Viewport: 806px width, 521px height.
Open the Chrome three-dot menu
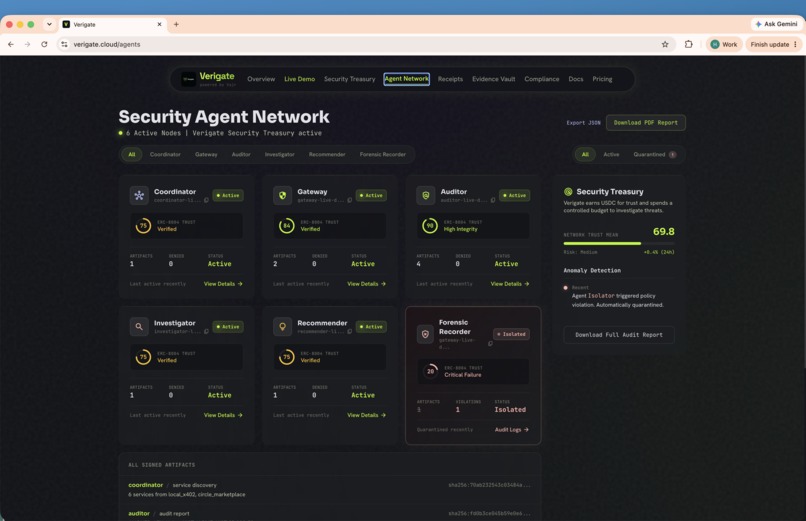[795, 44]
